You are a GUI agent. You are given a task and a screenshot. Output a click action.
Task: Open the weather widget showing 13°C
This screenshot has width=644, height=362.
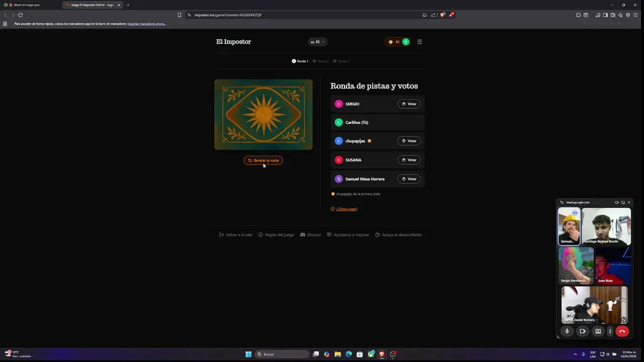pos(18,354)
